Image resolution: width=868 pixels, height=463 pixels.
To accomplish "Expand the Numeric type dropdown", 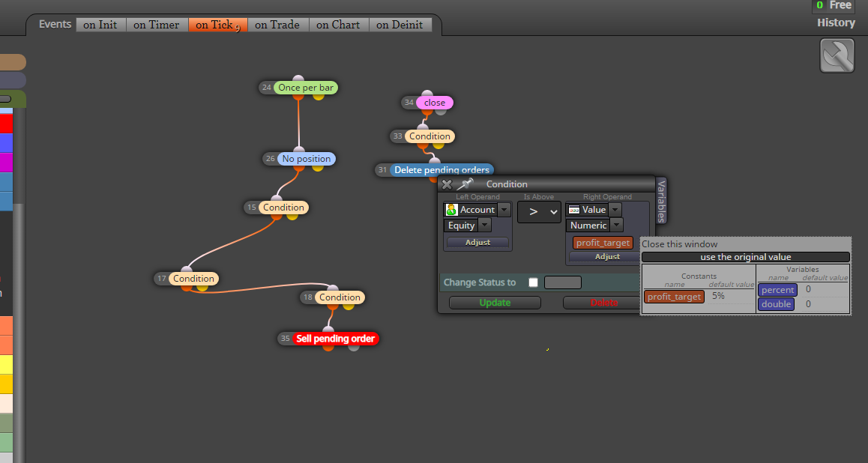I will [616, 226].
